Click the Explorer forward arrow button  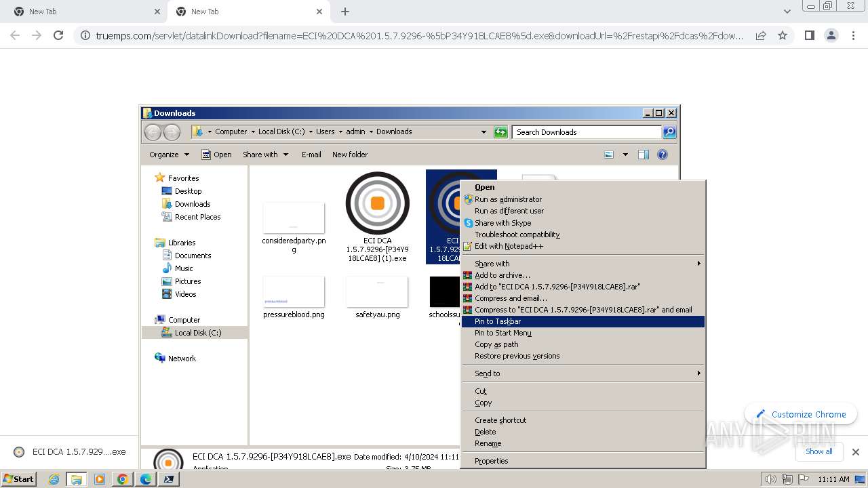coord(172,132)
